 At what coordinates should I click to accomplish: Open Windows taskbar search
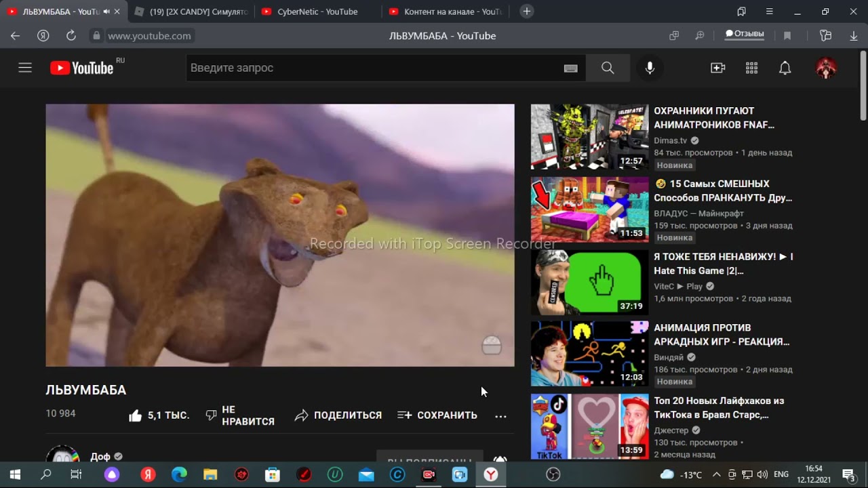tap(45, 474)
